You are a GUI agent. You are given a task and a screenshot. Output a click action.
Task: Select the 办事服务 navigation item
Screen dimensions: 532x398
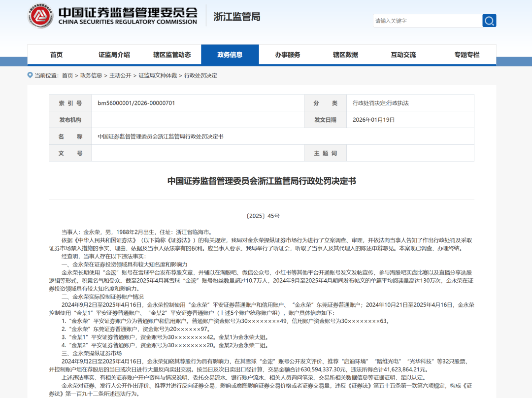coord(288,55)
